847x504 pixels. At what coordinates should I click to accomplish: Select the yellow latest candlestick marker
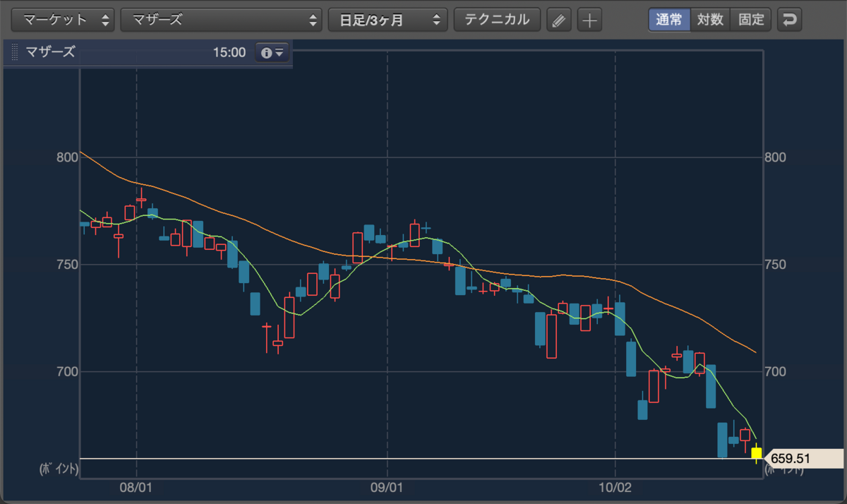(x=757, y=452)
